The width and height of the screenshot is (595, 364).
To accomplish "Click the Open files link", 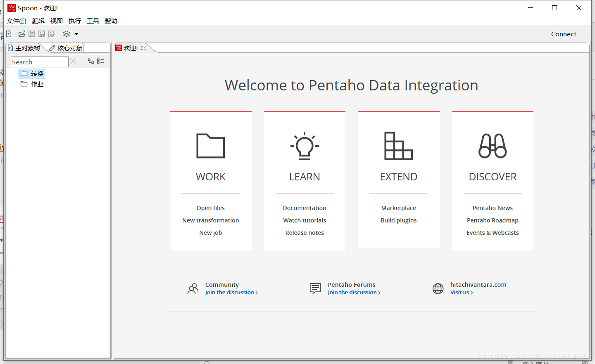I will [x=211, y=208].
